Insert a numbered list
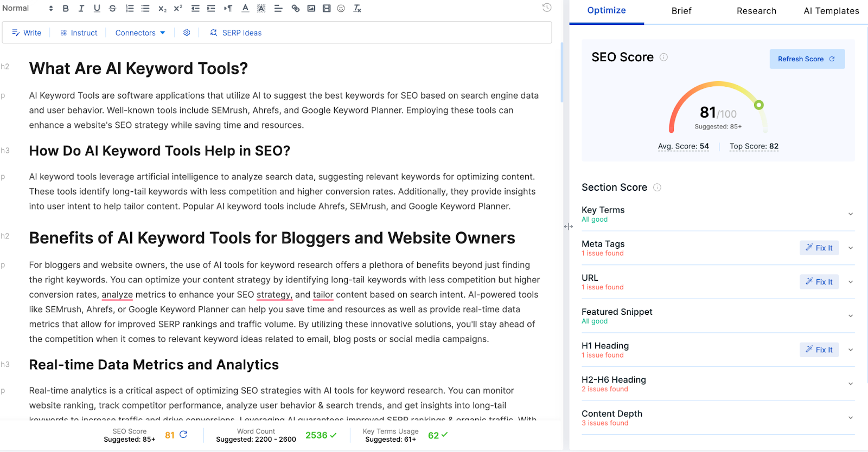This screenshot has height=452, width=868. pos(130,9)
